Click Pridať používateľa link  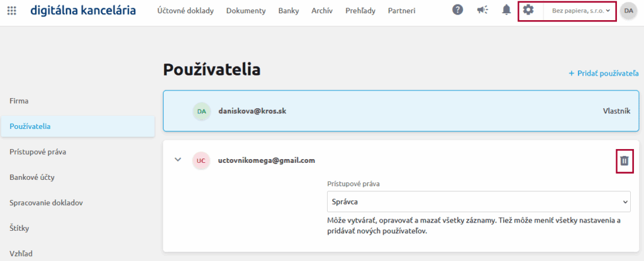coord(603,74)
